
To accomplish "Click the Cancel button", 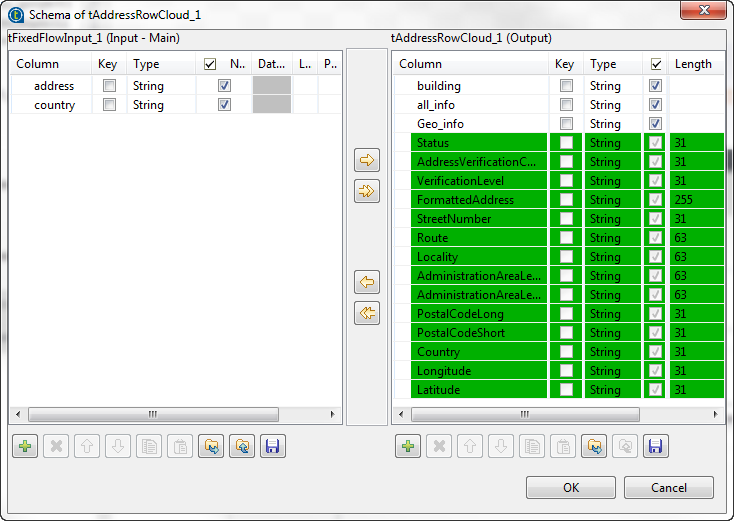I will point(668,488).
